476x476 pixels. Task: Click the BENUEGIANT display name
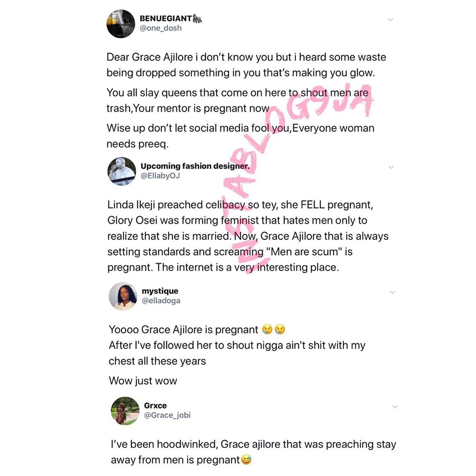166,19
